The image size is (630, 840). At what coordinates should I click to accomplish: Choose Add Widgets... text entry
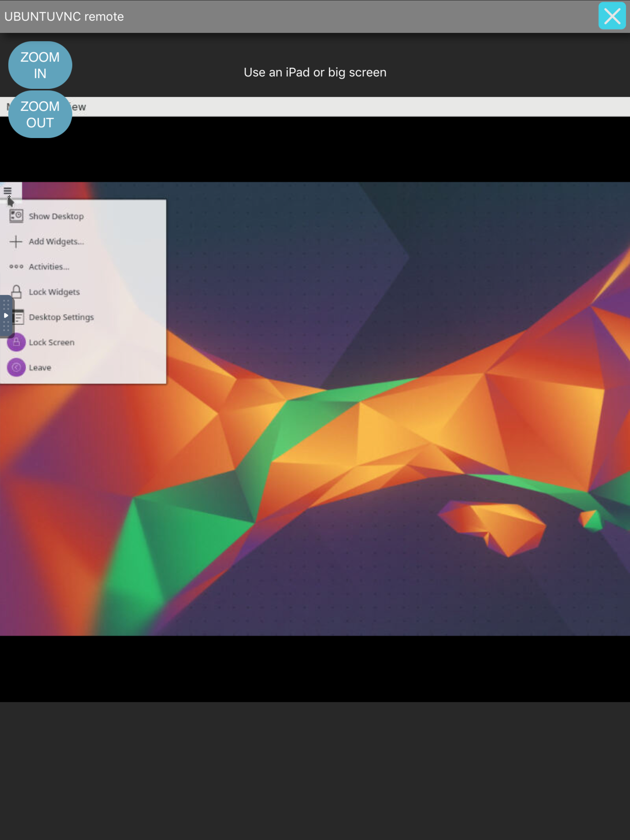(x=56, y=242)
